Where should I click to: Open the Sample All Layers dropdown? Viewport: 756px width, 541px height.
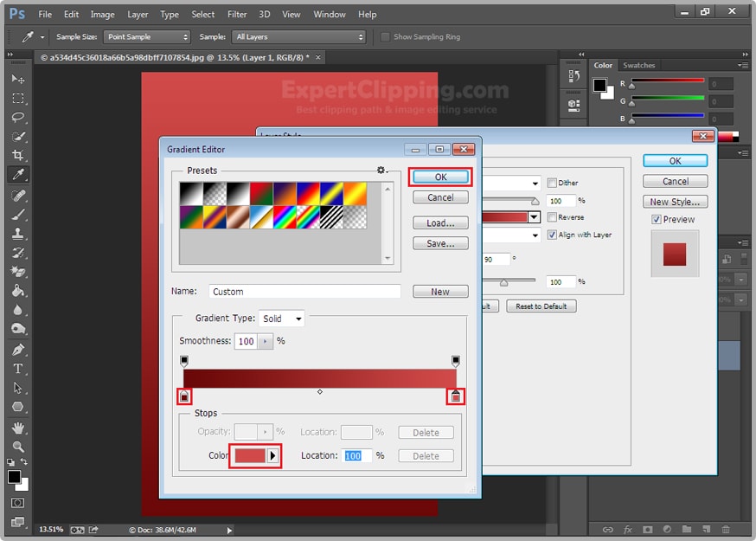(x=299, y=37)
